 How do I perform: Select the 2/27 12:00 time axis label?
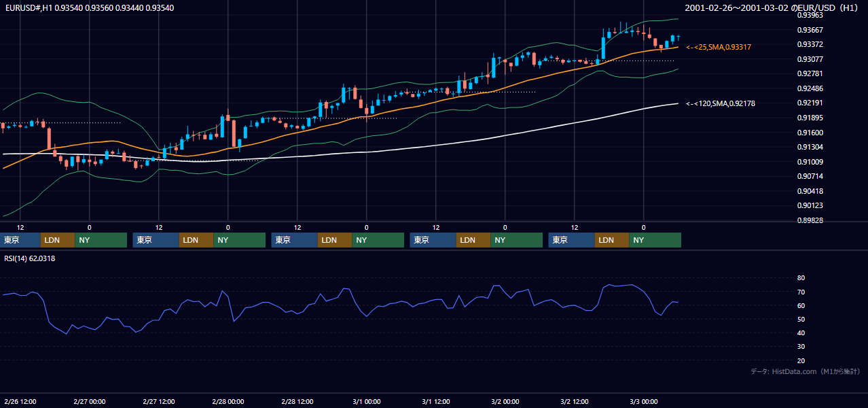coord(158,401)
